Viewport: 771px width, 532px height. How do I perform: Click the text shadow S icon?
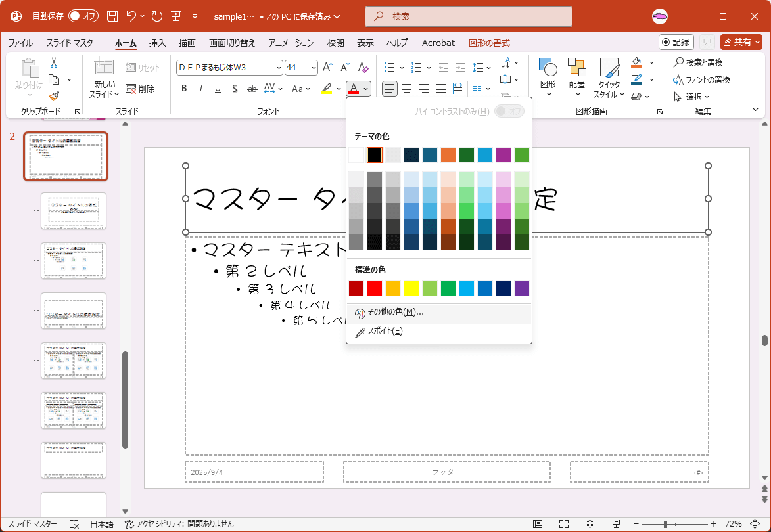[x=235, y=89]
